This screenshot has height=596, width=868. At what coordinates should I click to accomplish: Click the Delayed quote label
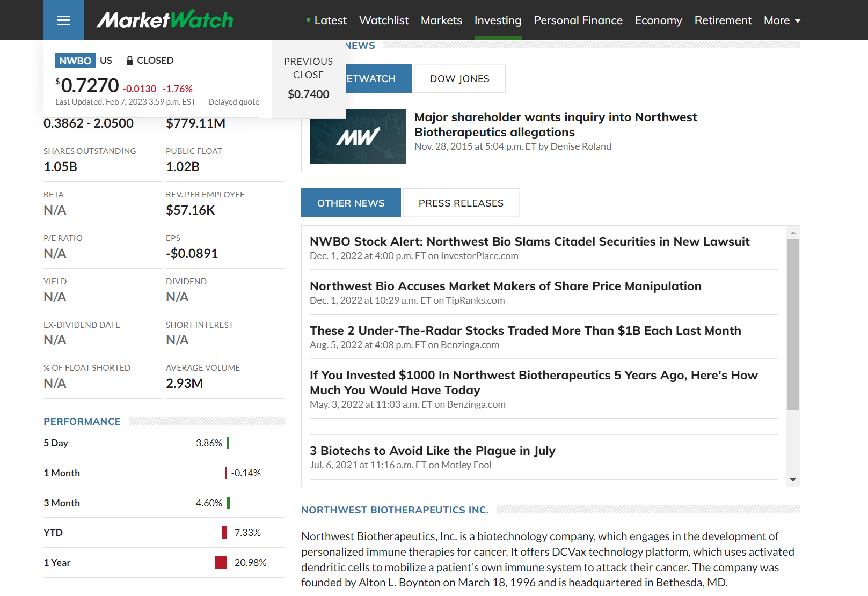(234, 102)
